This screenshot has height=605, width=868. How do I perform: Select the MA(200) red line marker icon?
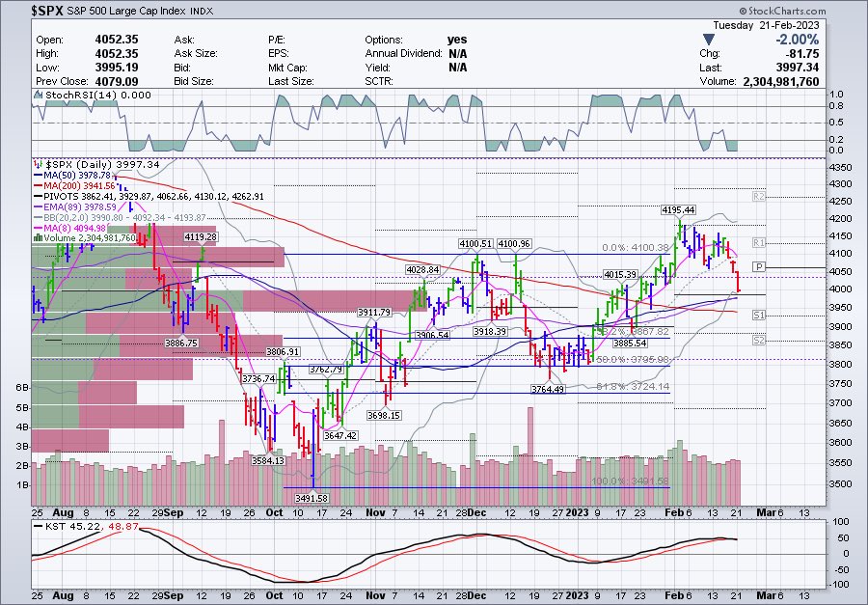click(x=37, y=185)
